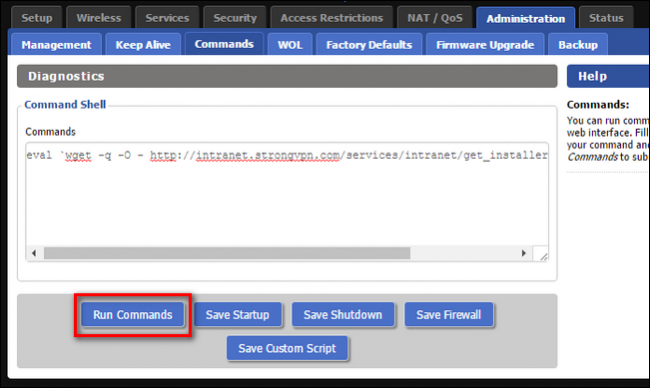Go to the Factory Defaults sub-tab

[369, 44]
